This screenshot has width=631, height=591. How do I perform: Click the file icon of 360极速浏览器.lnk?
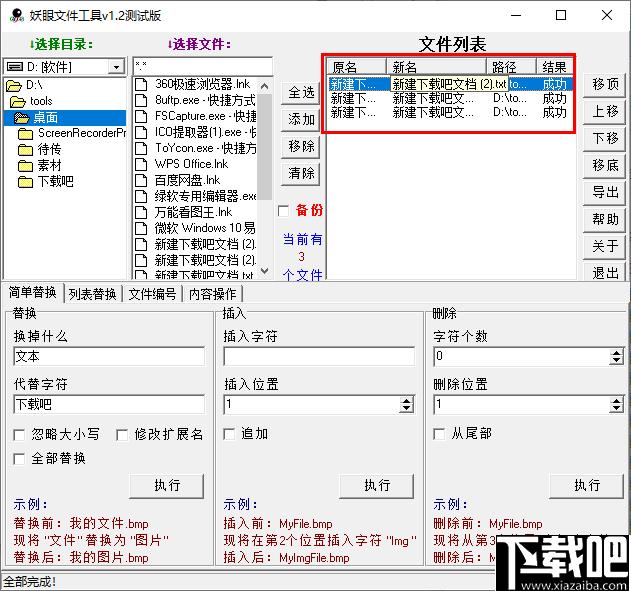pos(141,84)
